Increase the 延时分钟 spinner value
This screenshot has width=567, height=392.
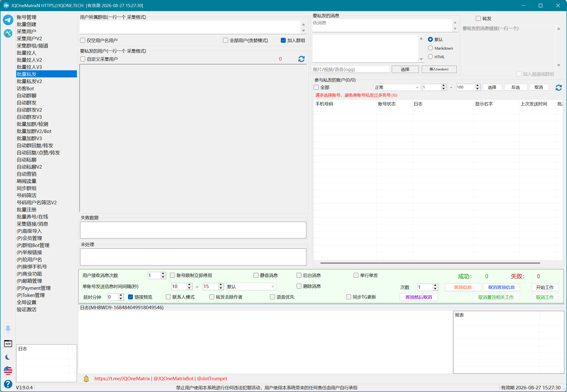pos(121,295)
